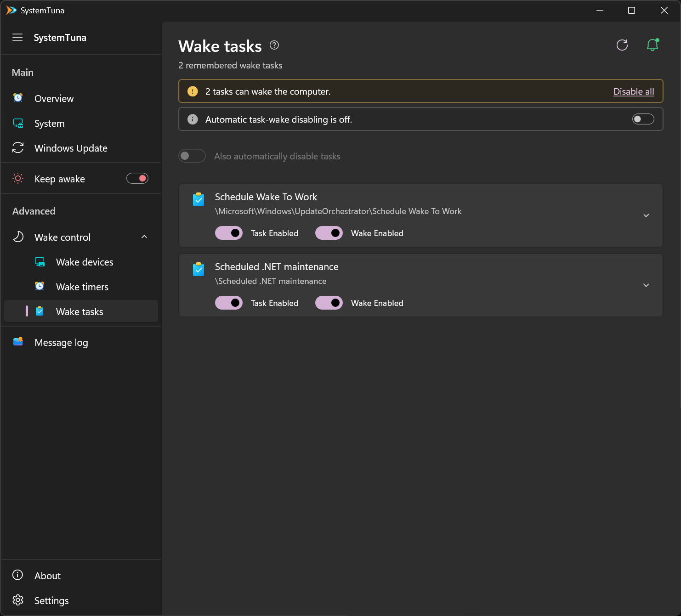Maximize the SystemTuna window

coord(631,10)
